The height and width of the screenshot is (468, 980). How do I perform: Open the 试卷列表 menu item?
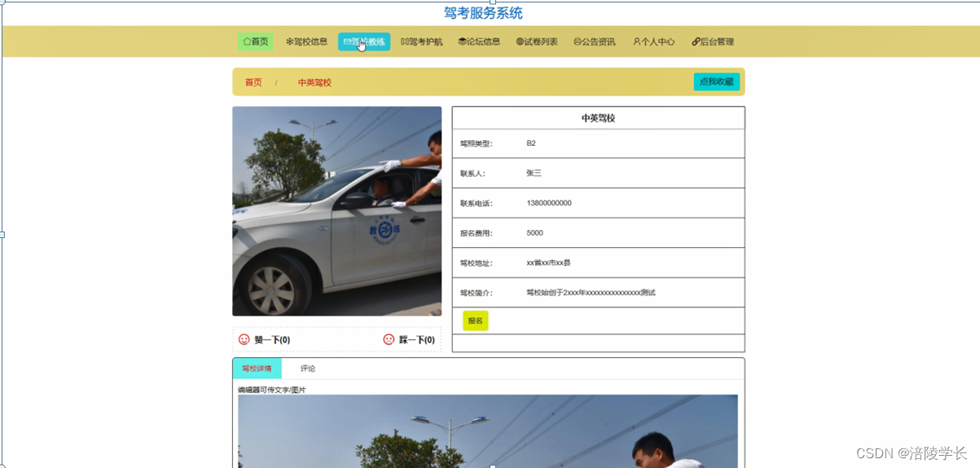[x=537, y=42]
